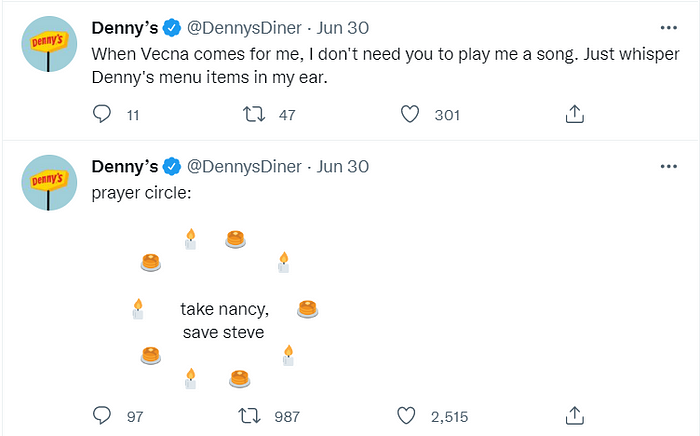The height and width of the screenshot is (436, 700).
Task: Retweet the prayer circle tweet
Action: pos(250,415)
